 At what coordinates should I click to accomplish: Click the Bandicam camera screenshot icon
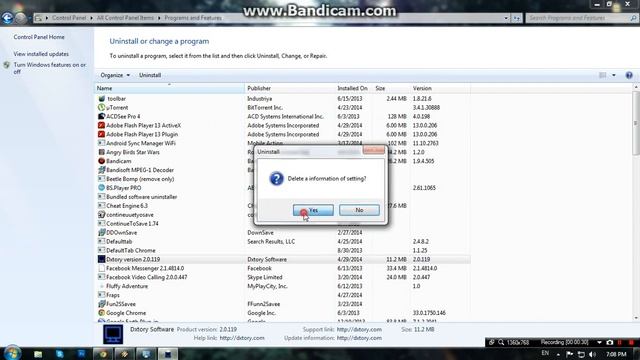(x=610, y=342)
